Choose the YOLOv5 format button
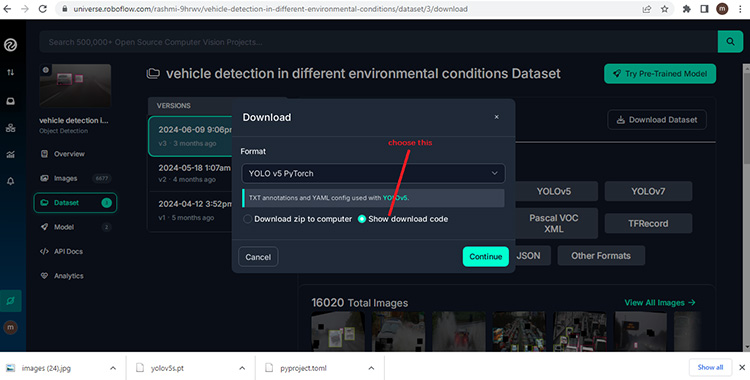This screenshot has height=380, width=750. [556, 191]
